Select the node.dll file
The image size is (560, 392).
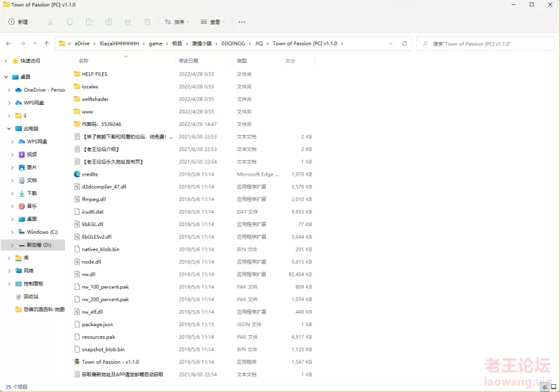pyautogui.click(x=91, y=262)
